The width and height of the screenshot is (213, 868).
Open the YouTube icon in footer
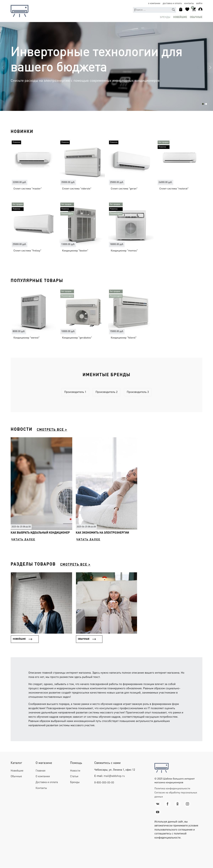[157, 812]
